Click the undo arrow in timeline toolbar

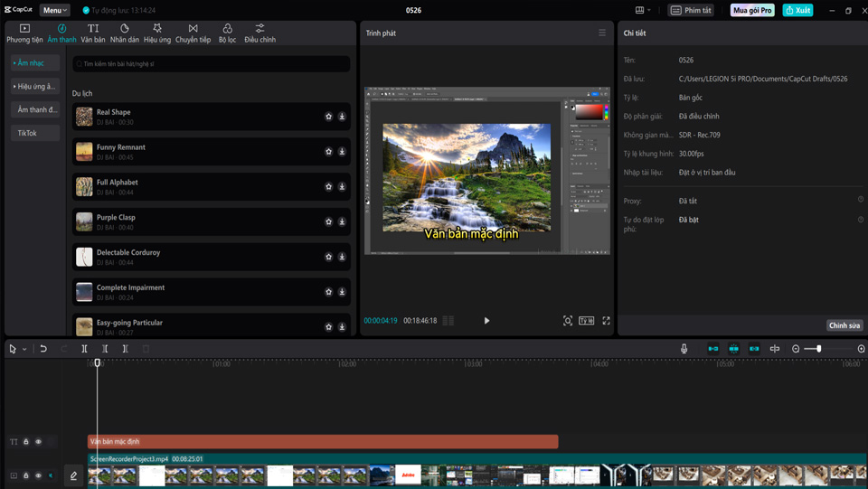(x=43, y=349)
